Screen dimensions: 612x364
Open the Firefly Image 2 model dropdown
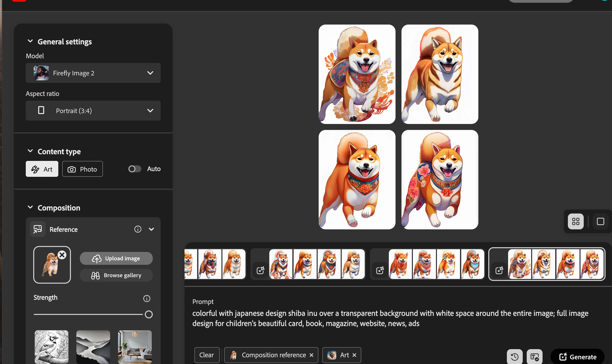[x=93, y=73]
